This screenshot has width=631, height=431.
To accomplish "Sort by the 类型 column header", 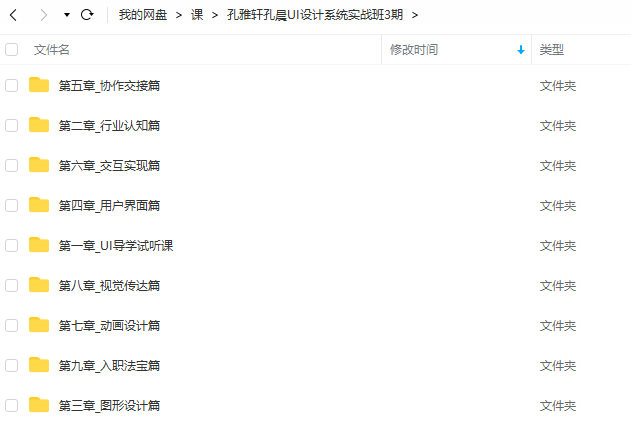I will tap(552, 50).
